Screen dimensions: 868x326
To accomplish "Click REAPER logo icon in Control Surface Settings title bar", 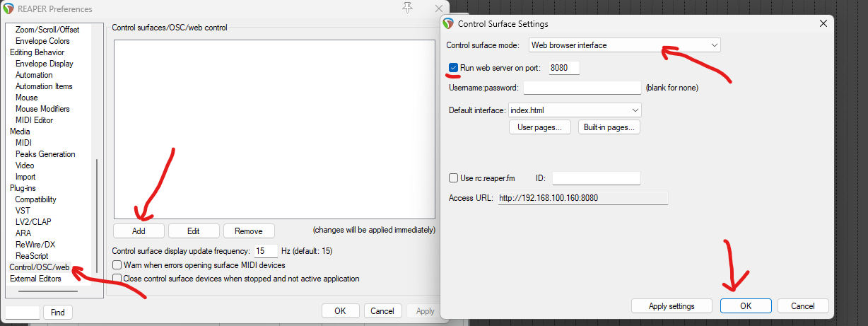I will tap(448, 23).
